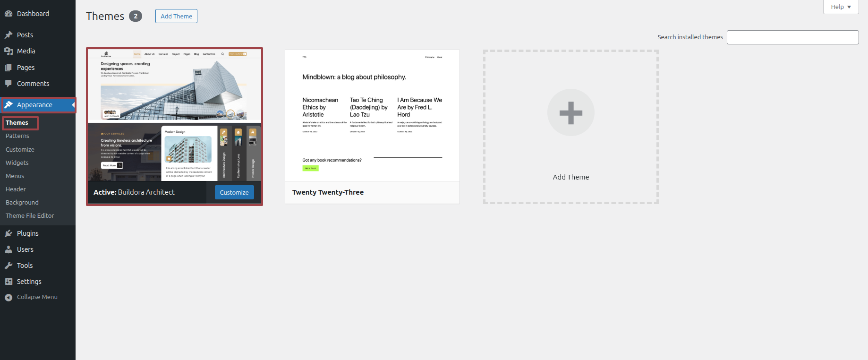Open the Widgets submenu link
The height and width of the screenshot is (360, 868).
17,163
